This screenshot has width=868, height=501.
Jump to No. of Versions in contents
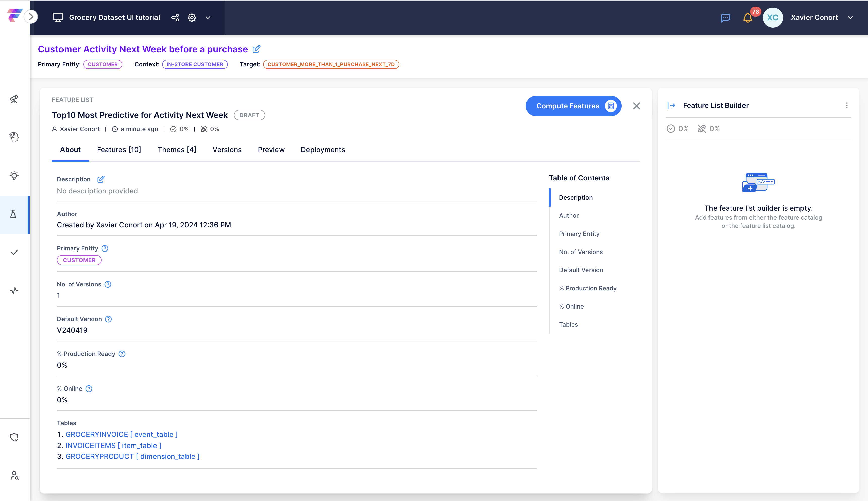coord(581,252)
